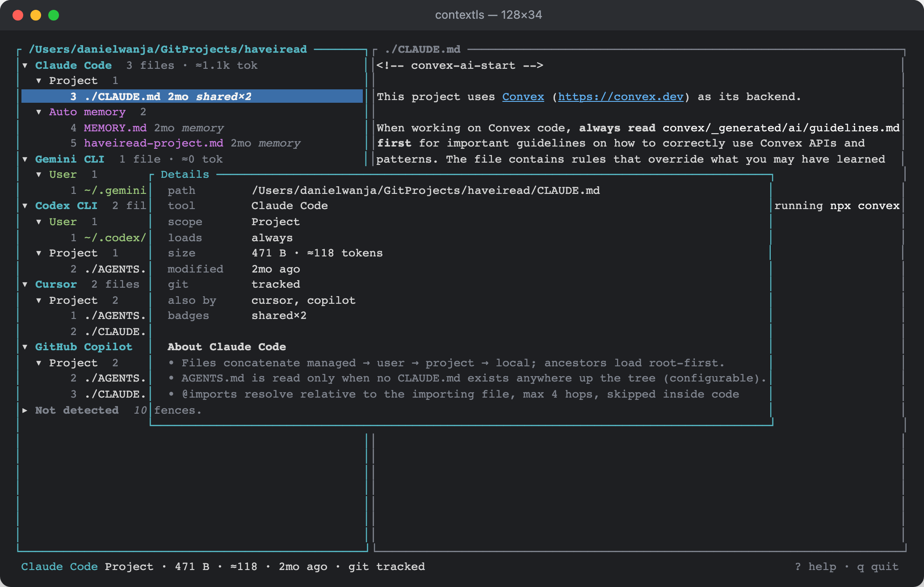This screenshot has height=587, width=924.
Task: Select haveiread-project.md memory file
Action: tap(153, 143)
